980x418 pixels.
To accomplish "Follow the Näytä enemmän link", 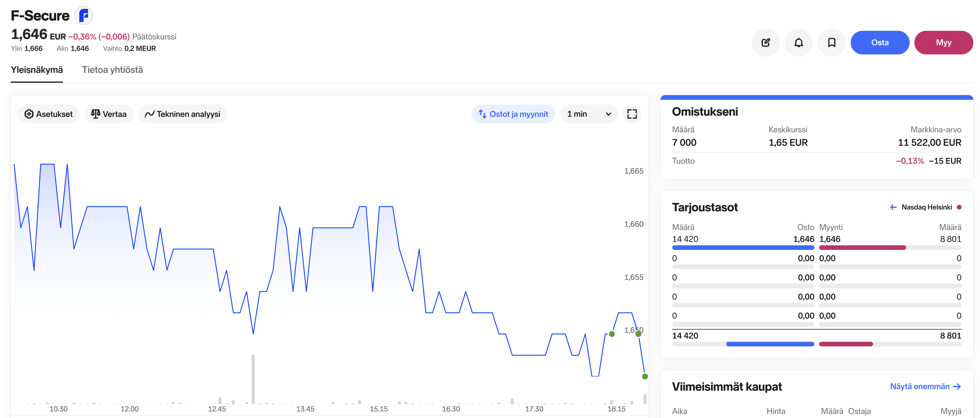I will (926, 386).
